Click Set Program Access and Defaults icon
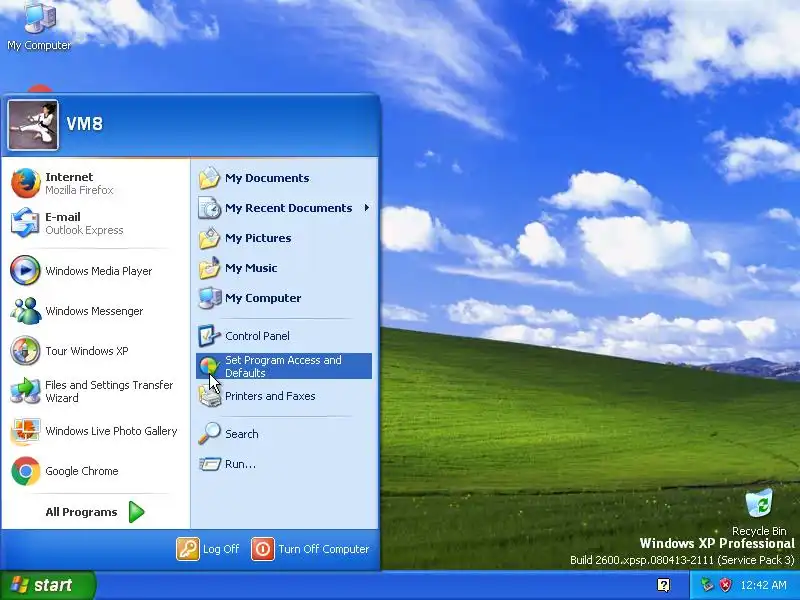 (x=208, y=366)
